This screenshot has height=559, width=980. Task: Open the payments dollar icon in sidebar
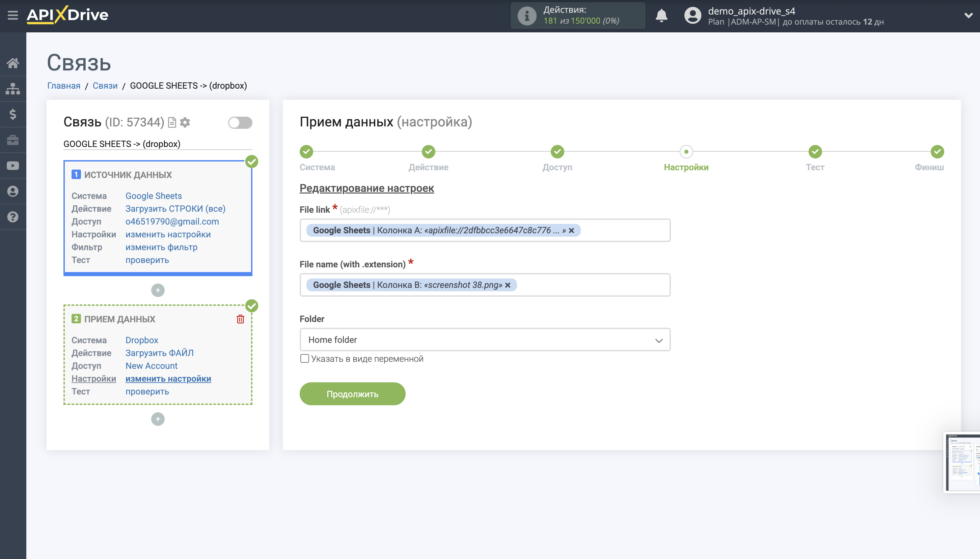(x=13, y=114)
